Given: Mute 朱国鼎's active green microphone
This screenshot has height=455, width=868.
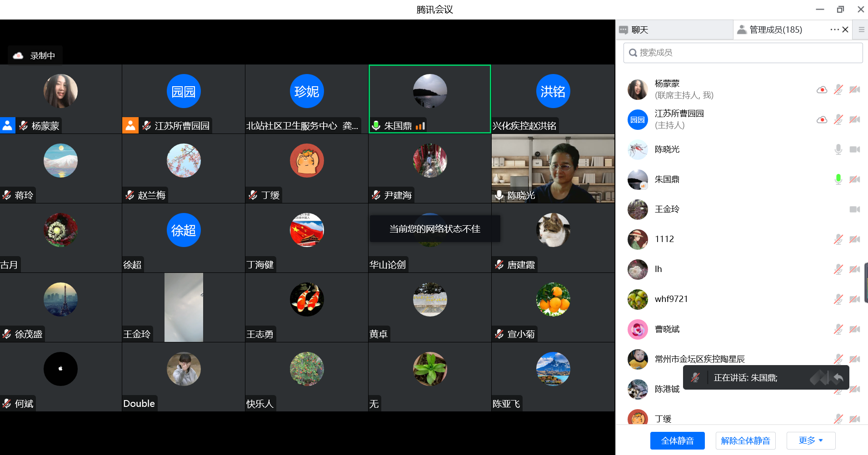Looking at the screenshot, I should pos(838,179).
